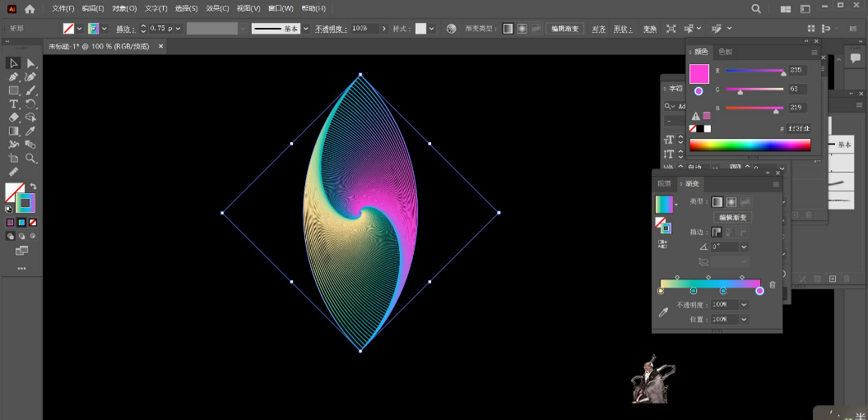Choose the Eyedropper tool in toolbox
Screen dimensions: 868x420
pos(30,131)
